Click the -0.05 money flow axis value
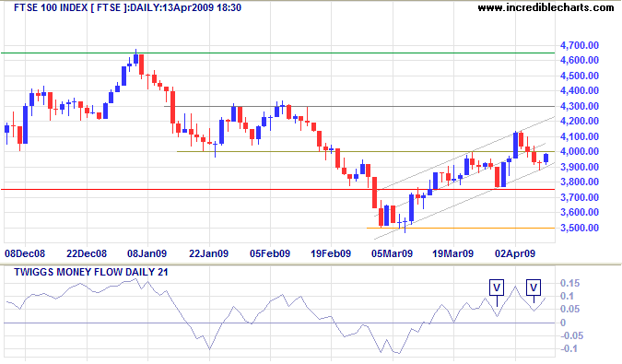 pos(571,335)
